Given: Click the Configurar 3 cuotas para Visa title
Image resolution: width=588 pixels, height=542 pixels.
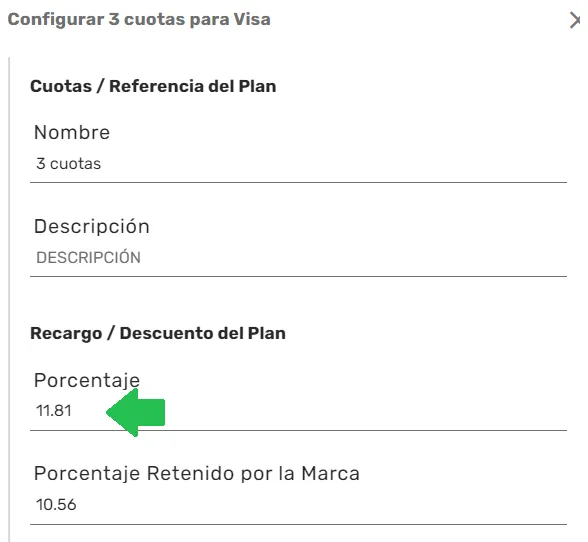Looking at the screenshot, I should [x=139, y=20].
